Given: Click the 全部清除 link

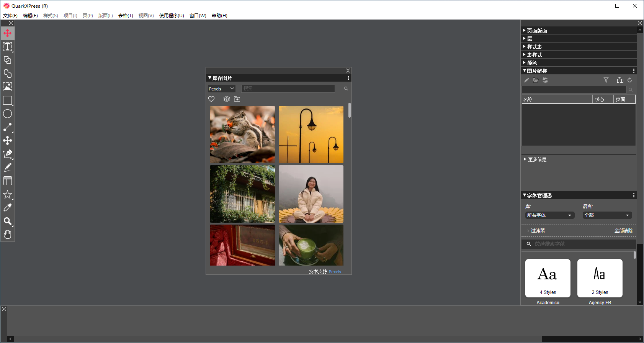Looking at the screenshot, I should [x=623, y=231].
